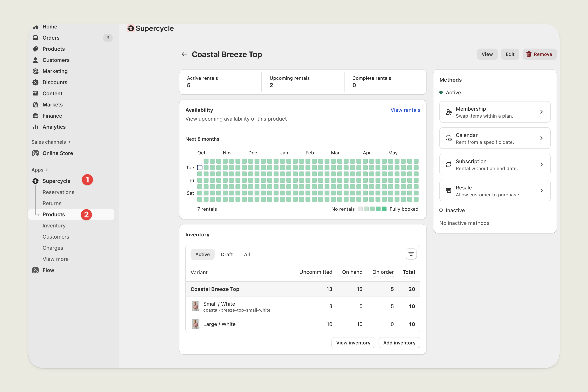Click the Marketing target icon
The image size is (588, 392).
click(35, 71)
